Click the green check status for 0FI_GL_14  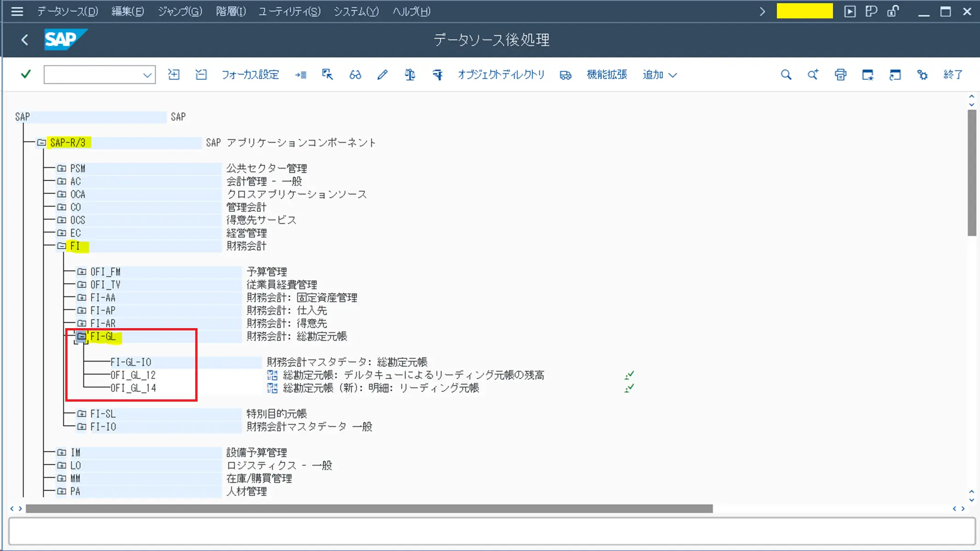629,388
